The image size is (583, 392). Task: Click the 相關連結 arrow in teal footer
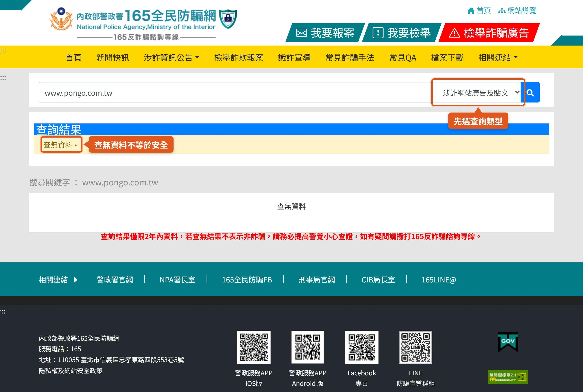[75, 280]
